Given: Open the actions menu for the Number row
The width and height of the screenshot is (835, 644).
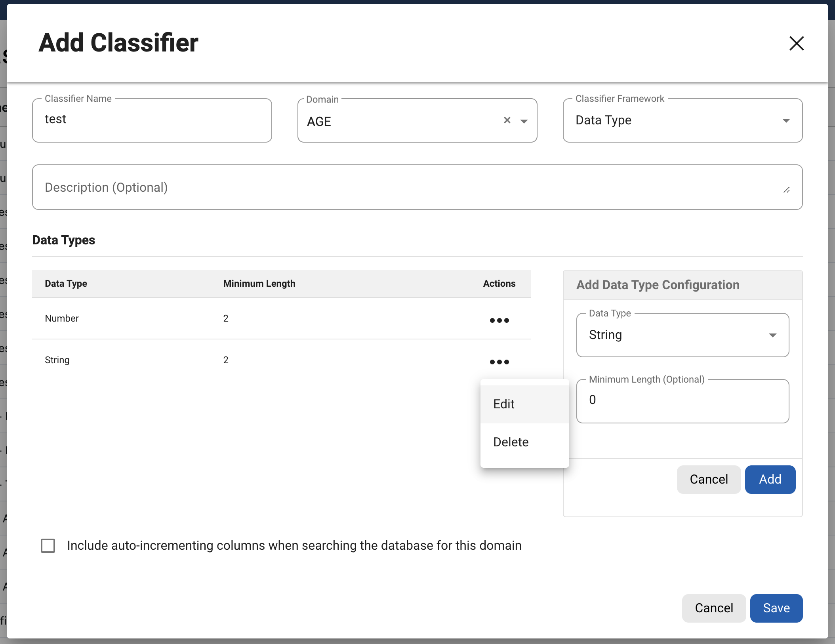Looking at the screenshot, I should [499, 320].
